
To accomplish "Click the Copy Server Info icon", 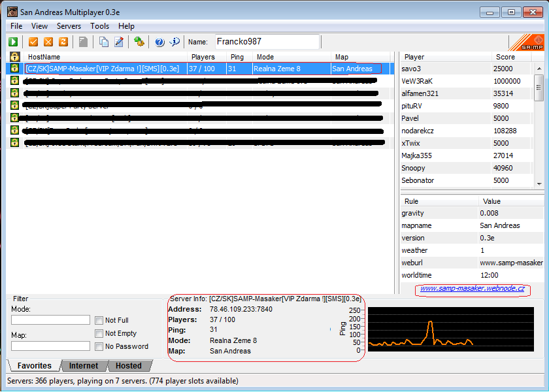I will [x=104, y=42].
